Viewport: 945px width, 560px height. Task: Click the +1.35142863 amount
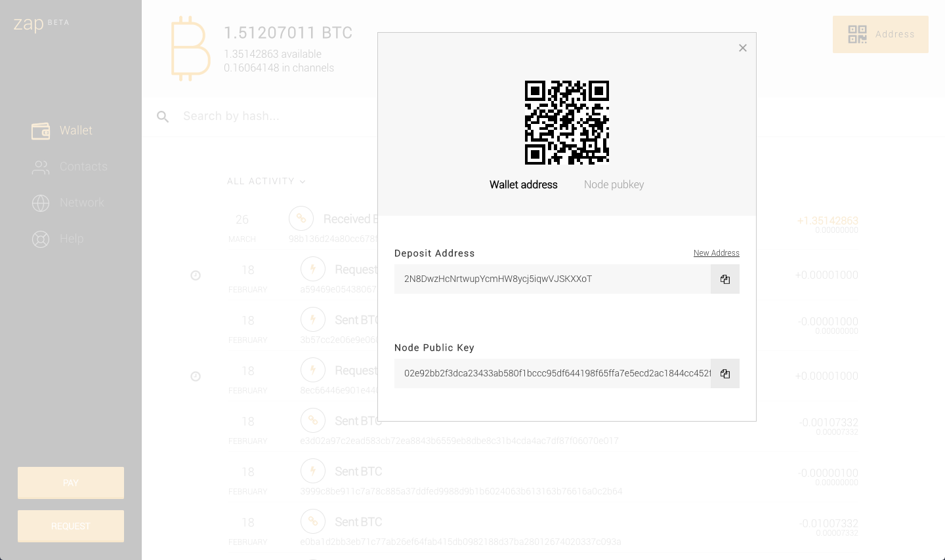tap(828, 221)
